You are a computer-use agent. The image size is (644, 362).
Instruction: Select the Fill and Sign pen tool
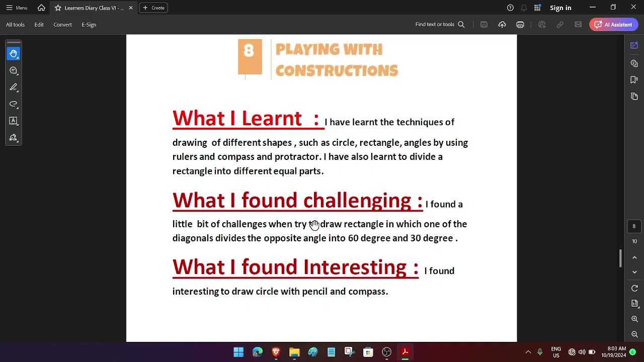[13, 138]
